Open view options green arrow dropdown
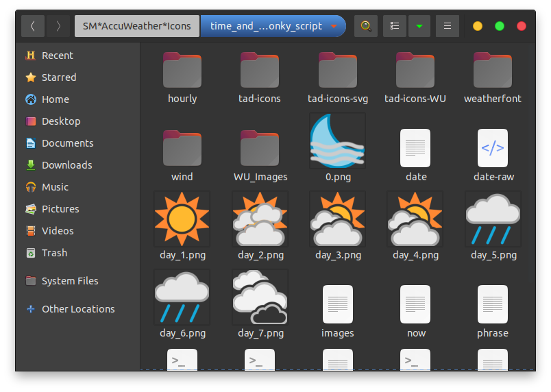The width and height of the screenshot is (551, 392). pyautogui.click(x=419, y=26)
